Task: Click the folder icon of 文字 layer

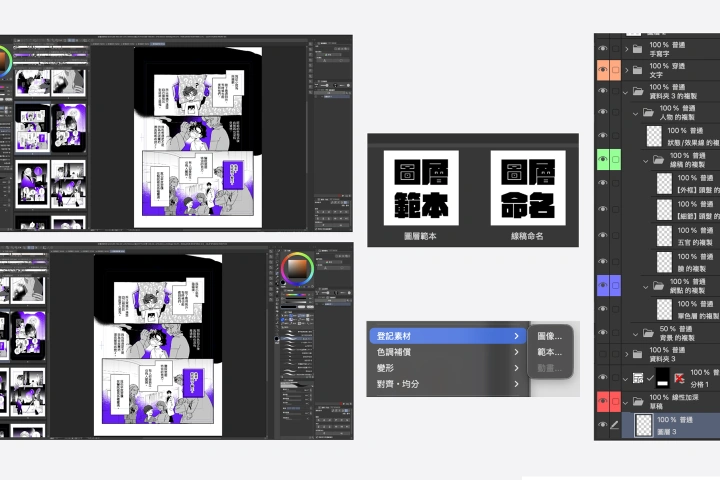Action: (637, 70)
